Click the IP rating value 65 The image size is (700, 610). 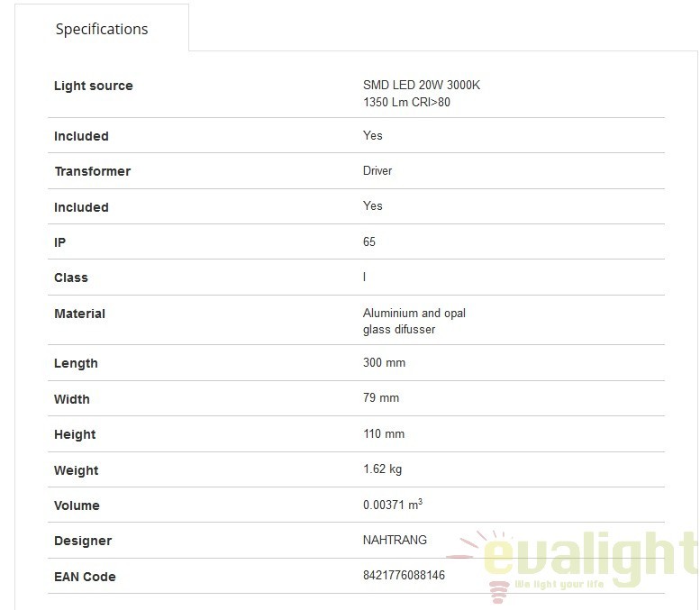pyautogui.click(x=369, y=241)
